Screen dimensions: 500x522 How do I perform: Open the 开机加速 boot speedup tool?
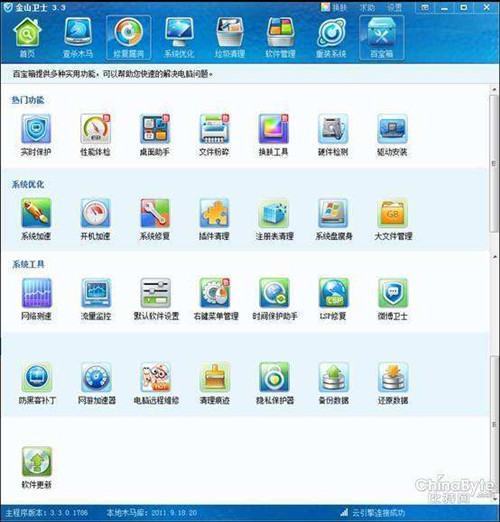(x=95, y=219)
